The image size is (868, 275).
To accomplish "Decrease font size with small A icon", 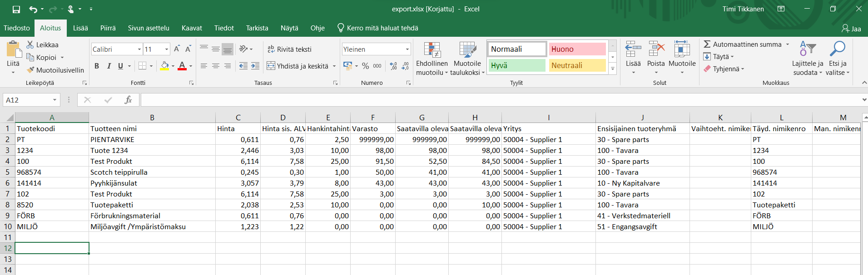I will click(188, 49).
